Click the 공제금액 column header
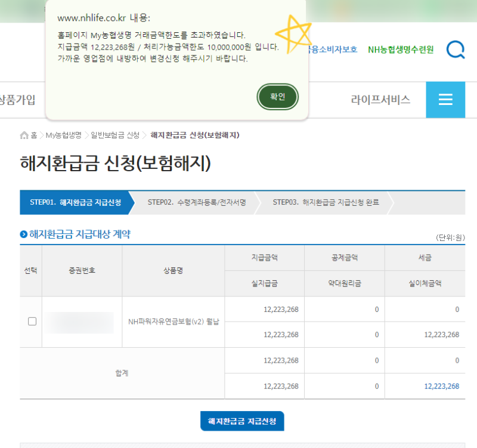The height and width of the screenshot is (448, 477). (345, 258)
